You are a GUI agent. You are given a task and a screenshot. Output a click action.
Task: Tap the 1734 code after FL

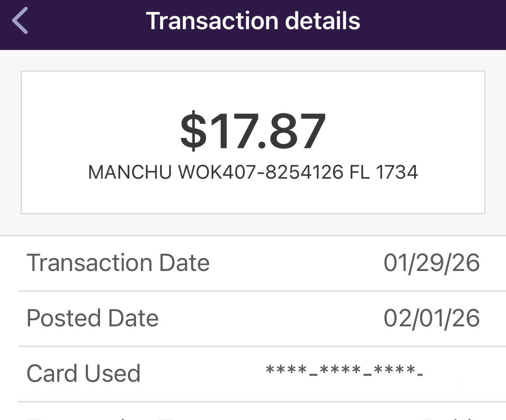[397, 173]
